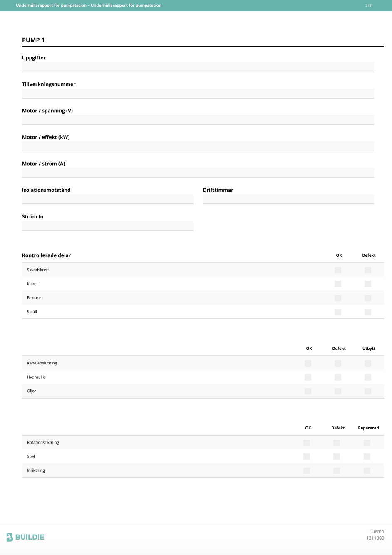Image resolution: width=392 pixels, height=555 pixels.
Task: Check Defekt for Spjäll
Action: [x=368, y=312]
